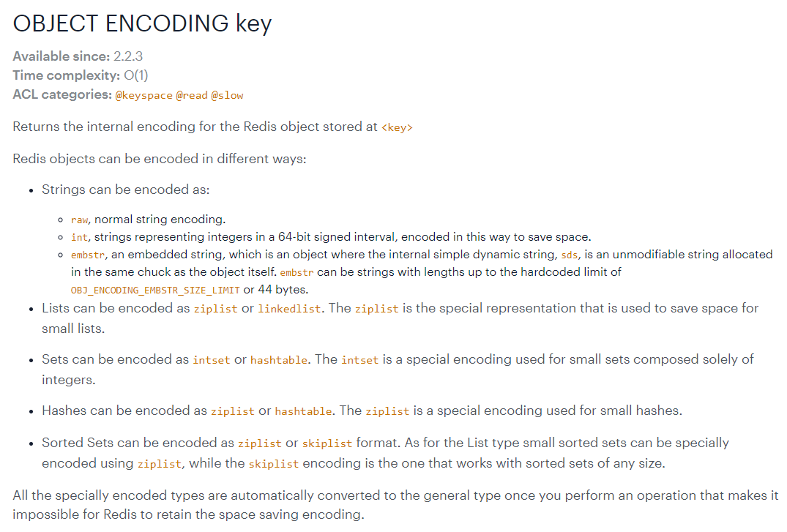The height and width of the screenshot is (532, 787).
Task: Select the @slow ACL category tag
Action: [228, 95]
